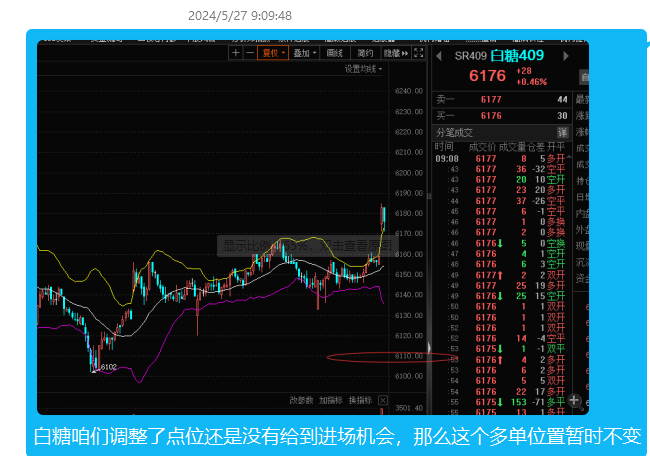
Task: Zoom in chart with the plus icon
Action: pos(235,53)
